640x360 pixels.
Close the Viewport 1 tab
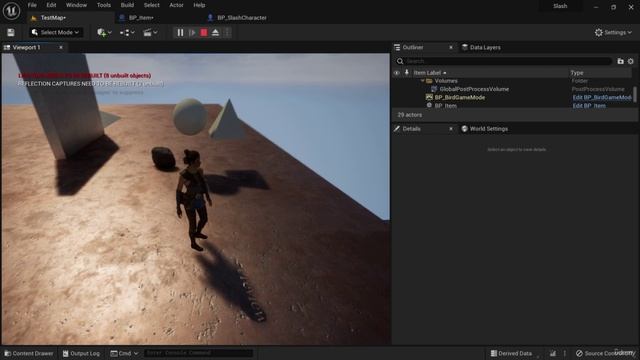point(61,47)
